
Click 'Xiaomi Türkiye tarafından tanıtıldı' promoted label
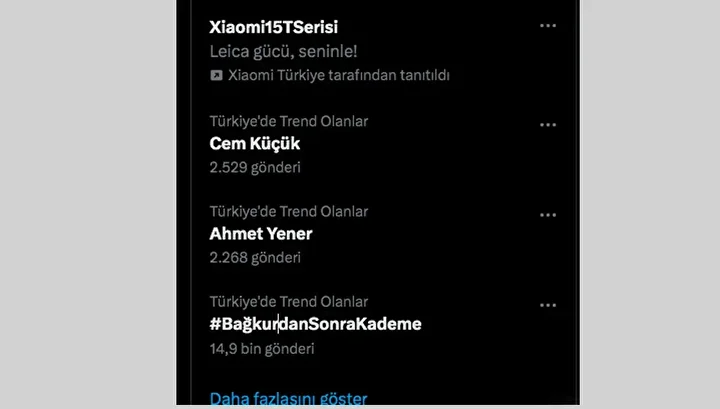pyautogui.click(x=339, y=75)
